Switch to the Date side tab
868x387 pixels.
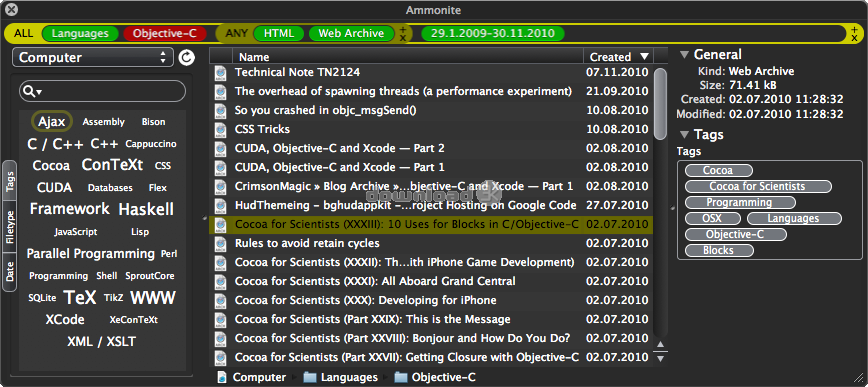[x=9, y=272]
